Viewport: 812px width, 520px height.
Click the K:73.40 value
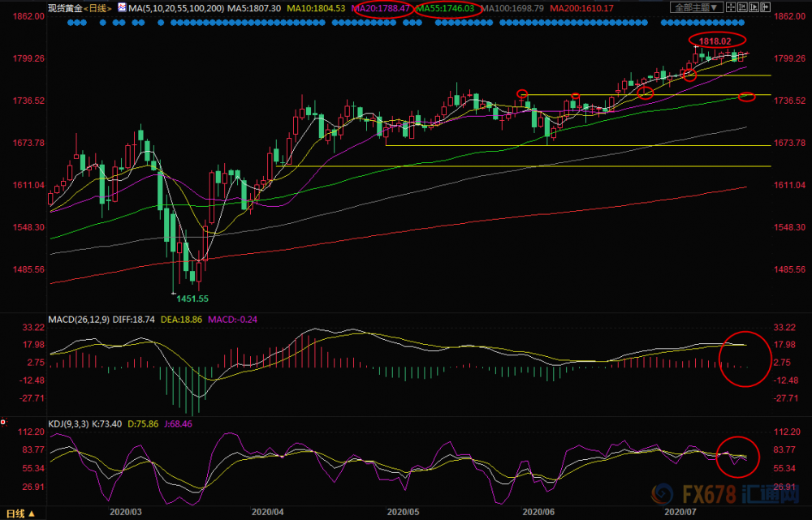coord(106,424)
